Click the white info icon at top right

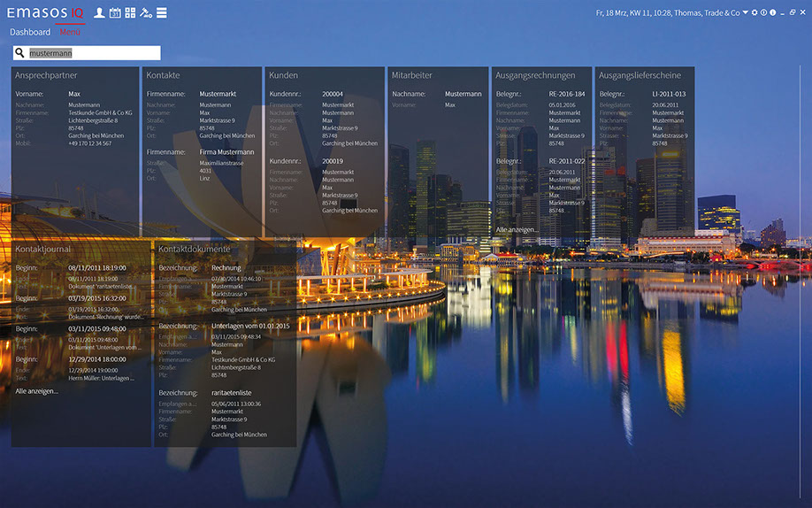[x=773, y=13]
